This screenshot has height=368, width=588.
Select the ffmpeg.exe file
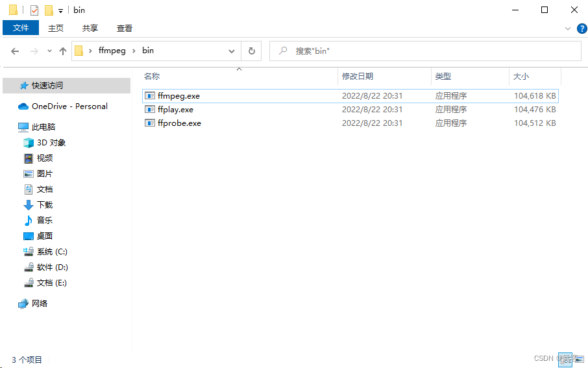[x=350, y=96]
